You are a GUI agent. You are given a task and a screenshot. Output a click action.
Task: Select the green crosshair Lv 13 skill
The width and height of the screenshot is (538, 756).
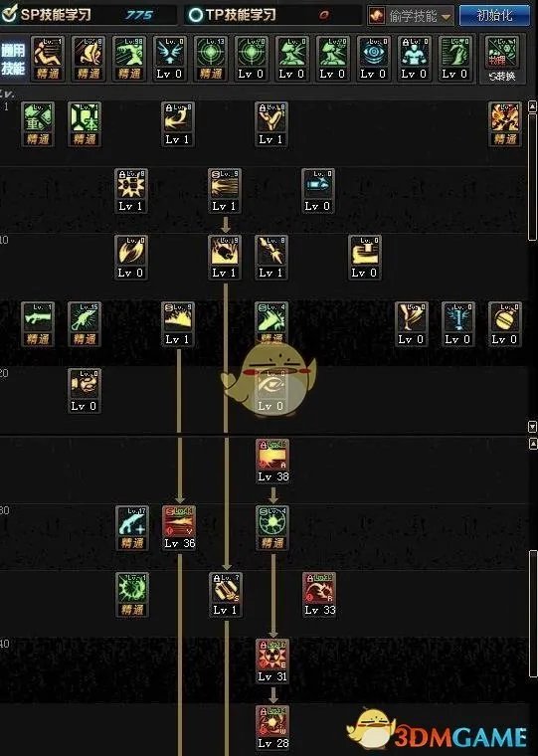tap(211, 58)
